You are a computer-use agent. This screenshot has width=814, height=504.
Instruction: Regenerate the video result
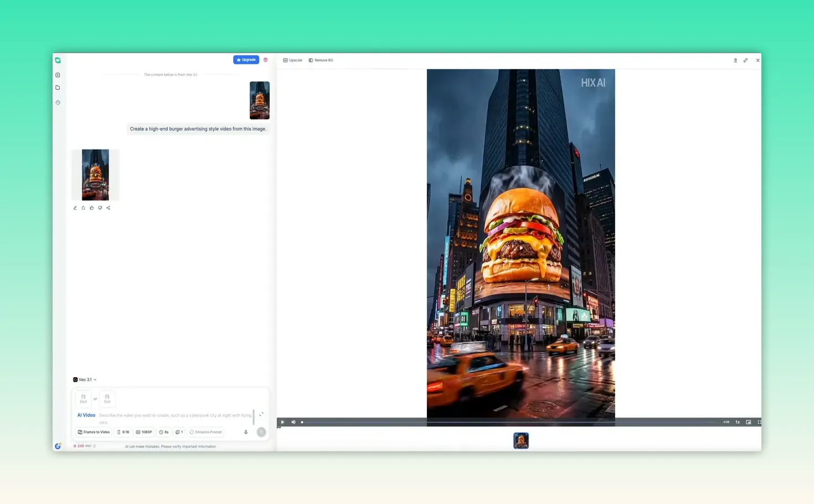point(83,208)
